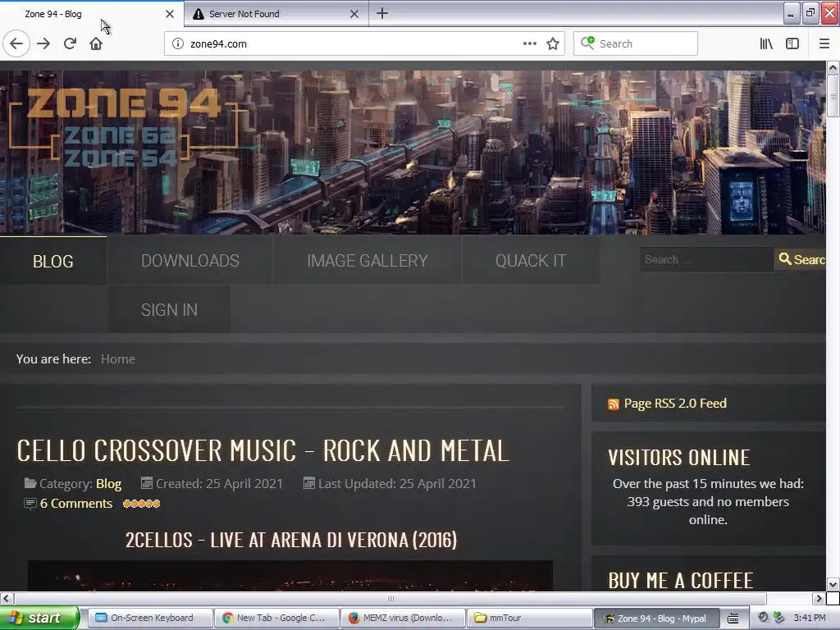This screenshot has width=840, height=630.
Task: Open the Windows start menu
Action: click(x=39, y=618)
